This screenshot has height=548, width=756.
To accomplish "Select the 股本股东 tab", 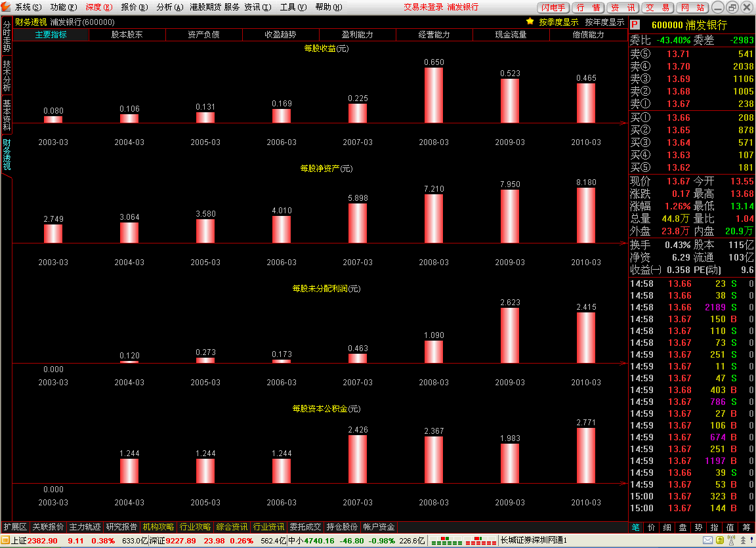I will [x=127, y=35].
